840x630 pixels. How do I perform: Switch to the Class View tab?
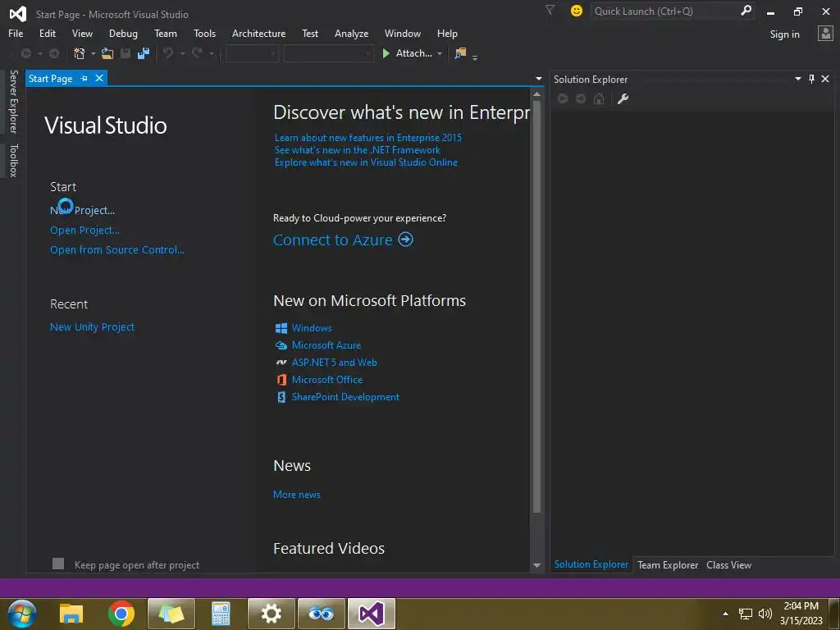coord(728,564)
